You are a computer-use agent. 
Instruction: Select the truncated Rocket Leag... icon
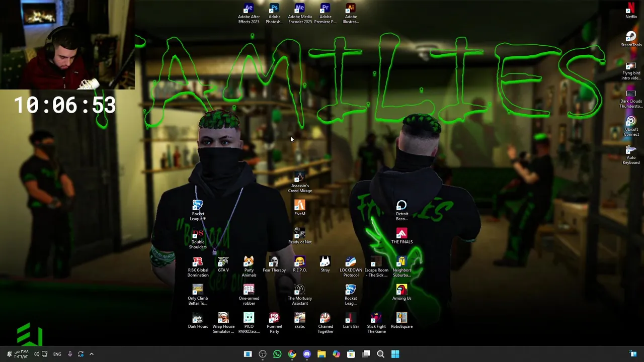pyautogui.click(x=351, y=295)
